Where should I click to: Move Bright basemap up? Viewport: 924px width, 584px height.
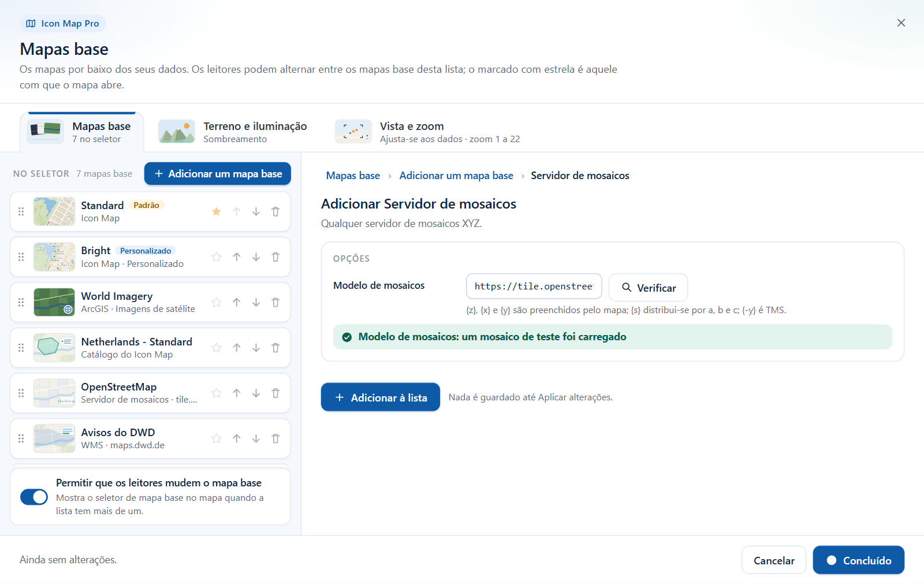[x=237, y=257]
